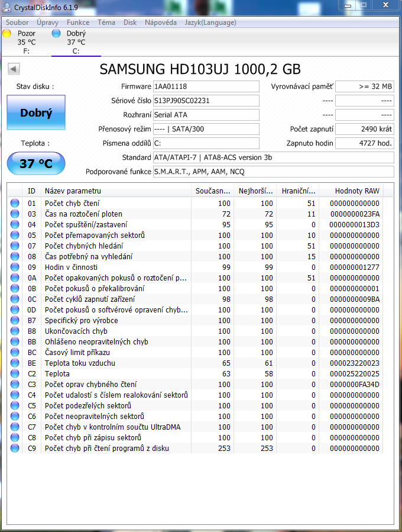Click the Rozhraní field Serial ATA
The height and width of the screenshot is (532, 402).
coord(206,115)
